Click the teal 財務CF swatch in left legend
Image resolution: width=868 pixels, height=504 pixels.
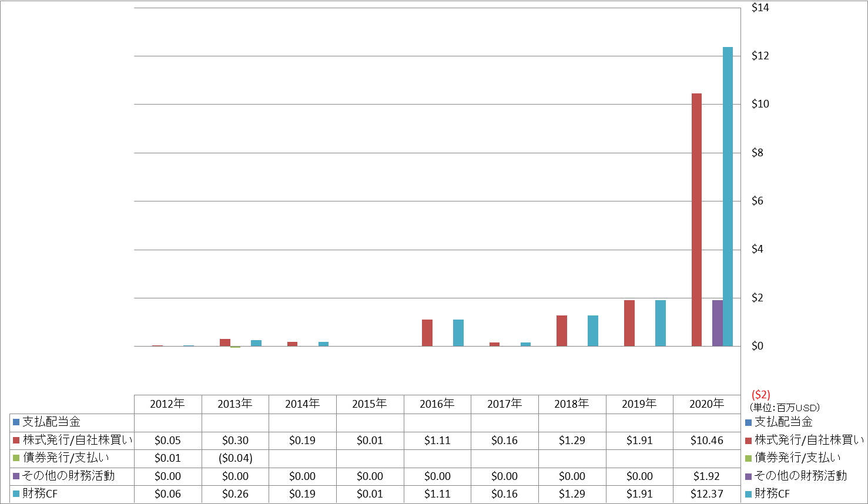pyautogui.click(x=16, y=493)
